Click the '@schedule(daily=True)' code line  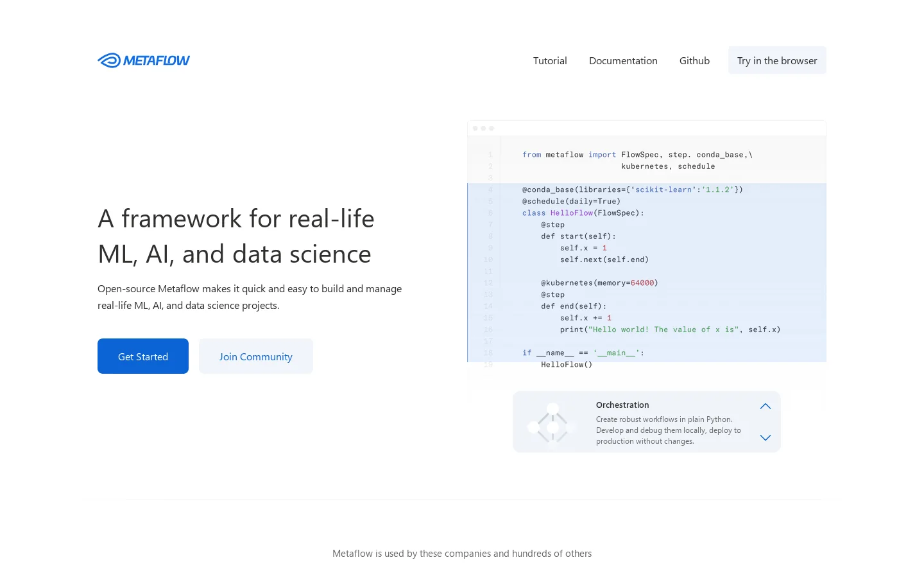(x=572, y=201)
